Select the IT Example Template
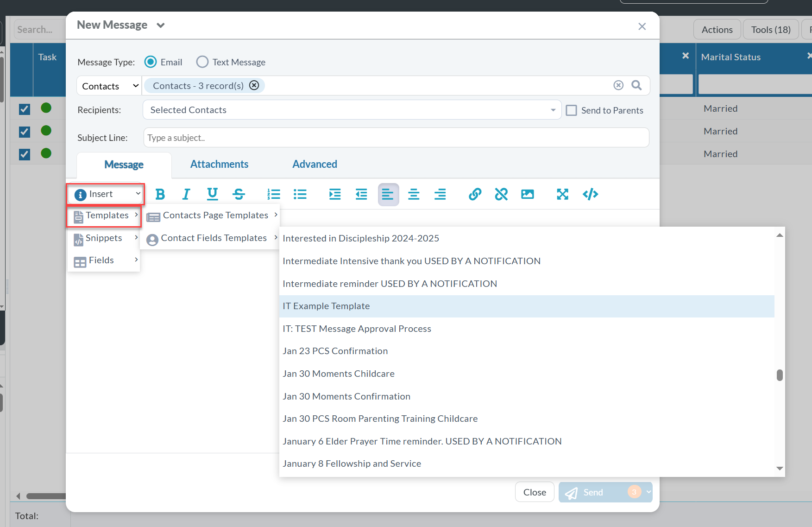812x527 pixels. click(x=326, y=306)
